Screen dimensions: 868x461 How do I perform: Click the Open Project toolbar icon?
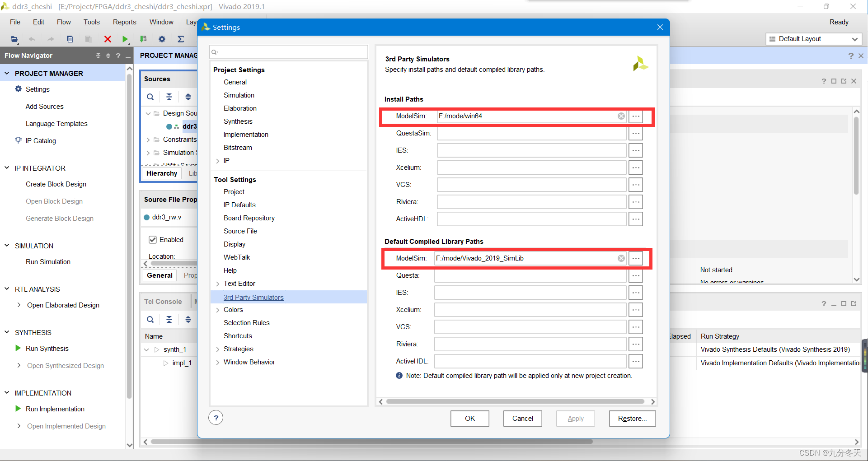[x=14, y=39]
